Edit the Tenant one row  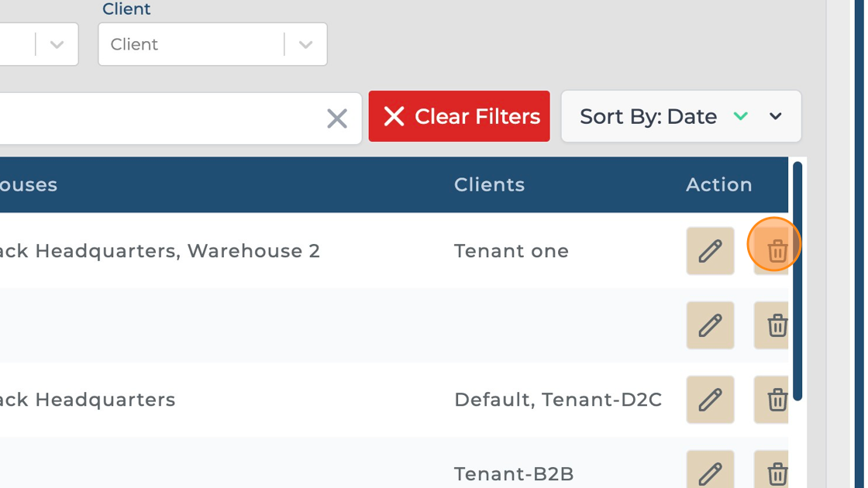pyautogui.click(x=710, y=251)
